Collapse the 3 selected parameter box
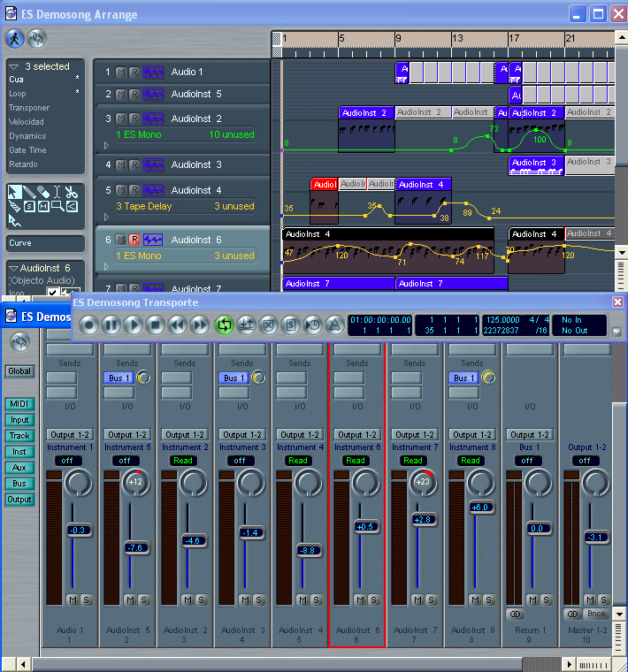Viewport: 628px width, 672px height. tap(14, 67)
